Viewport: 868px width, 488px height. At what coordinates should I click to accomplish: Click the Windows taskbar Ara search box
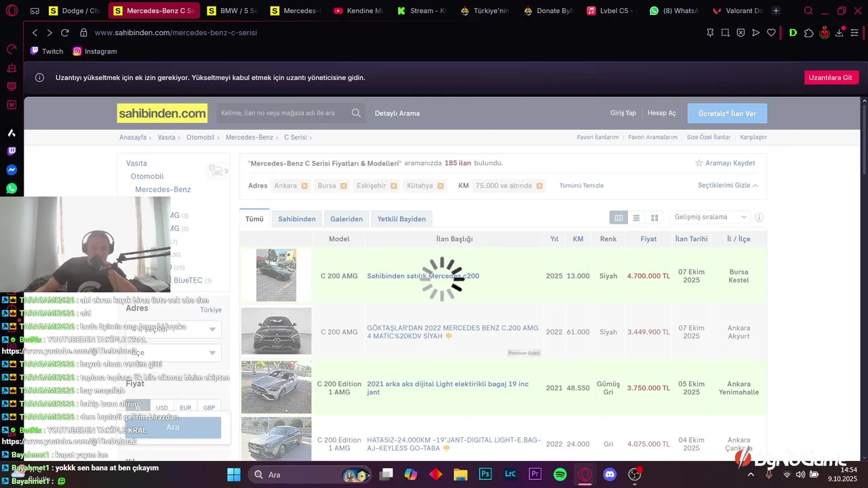coord(309,474)
